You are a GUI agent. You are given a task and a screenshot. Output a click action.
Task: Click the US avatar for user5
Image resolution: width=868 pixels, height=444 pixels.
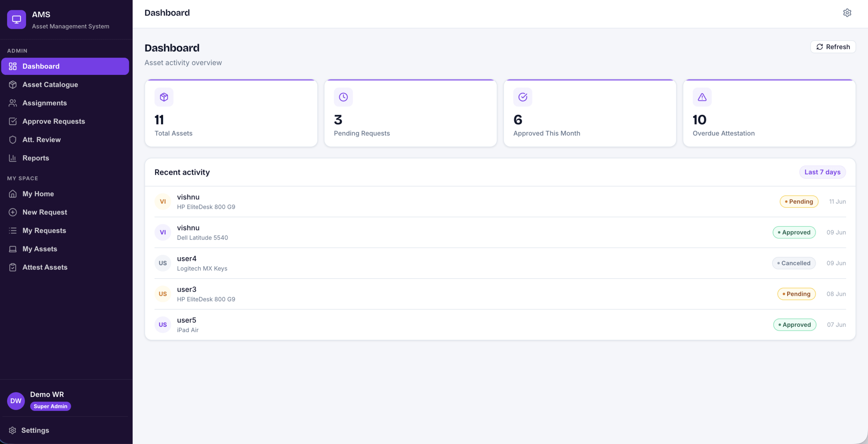163,325
